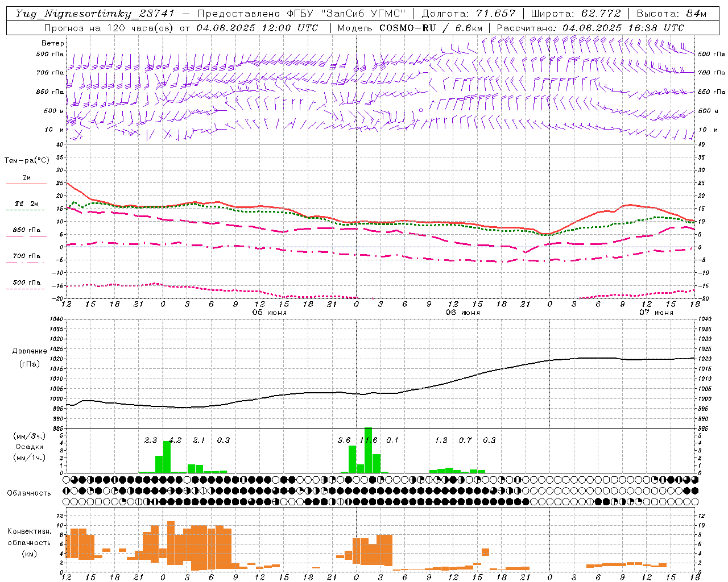Select the provider text ФГБУ "ЗапСиб УГМС"
Screen dimensions: 728x582
[348, 14]
